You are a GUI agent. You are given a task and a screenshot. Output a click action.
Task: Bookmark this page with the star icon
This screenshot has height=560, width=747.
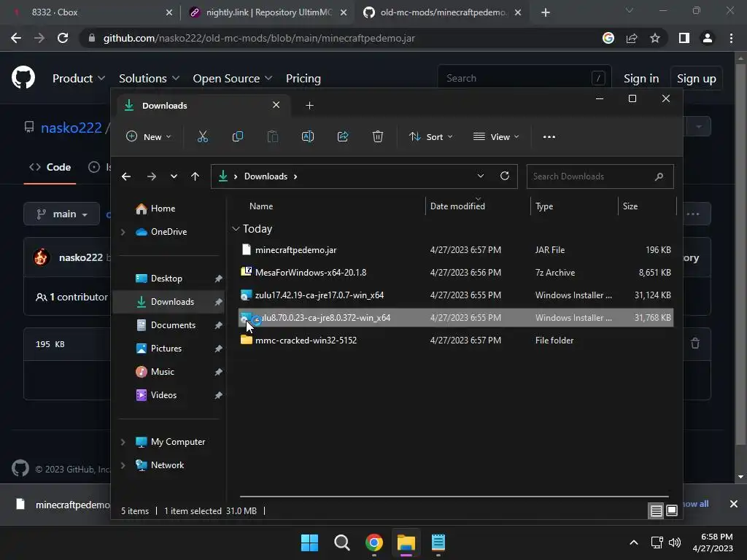point(655,38)
